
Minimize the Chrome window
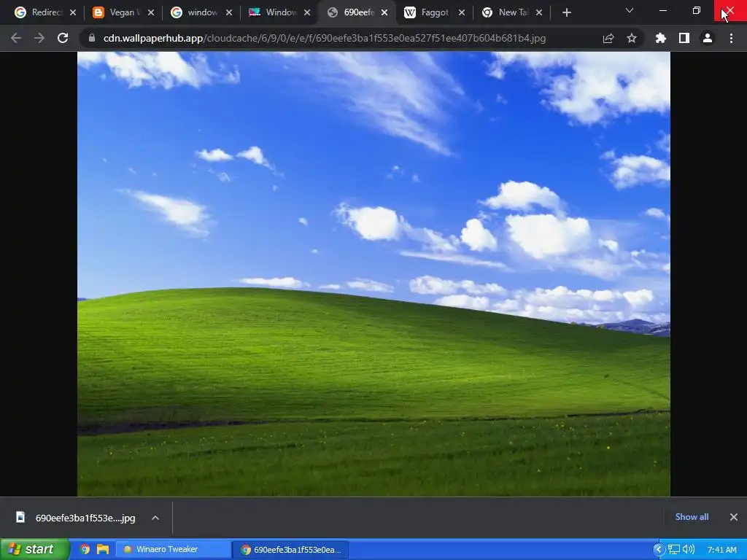click(x=662, y=10)
